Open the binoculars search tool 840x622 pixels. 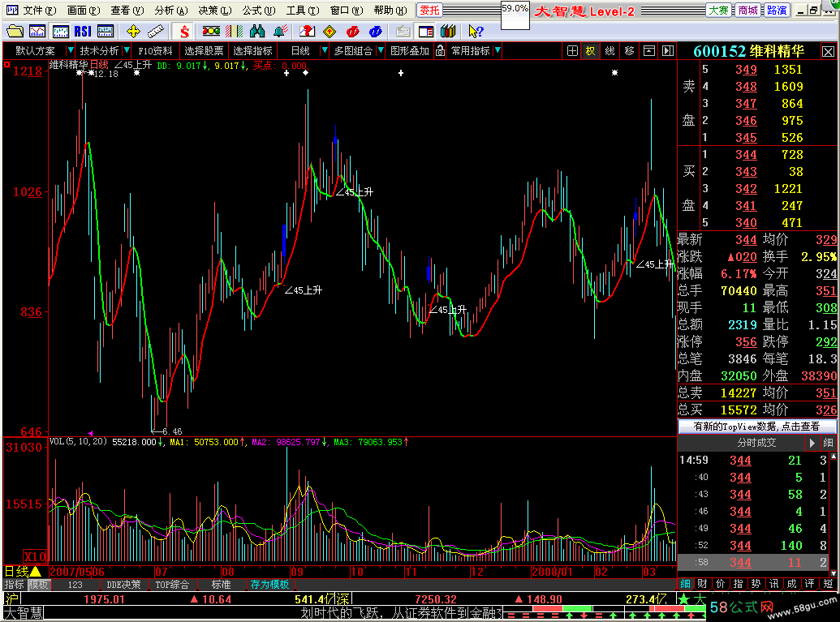pyautogui.click(x=257, y=32)
